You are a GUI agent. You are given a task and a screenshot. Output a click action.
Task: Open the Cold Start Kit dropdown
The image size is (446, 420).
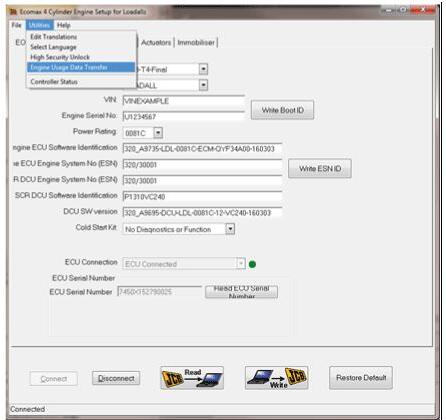click(x=230, y=229)
